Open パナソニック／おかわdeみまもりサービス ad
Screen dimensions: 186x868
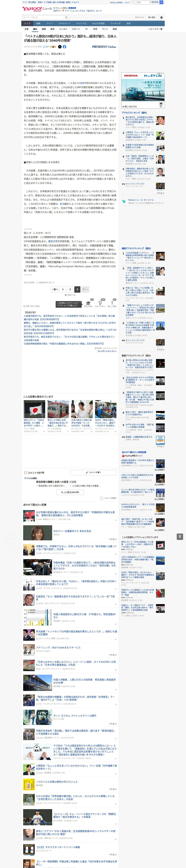tap(58, 648)
